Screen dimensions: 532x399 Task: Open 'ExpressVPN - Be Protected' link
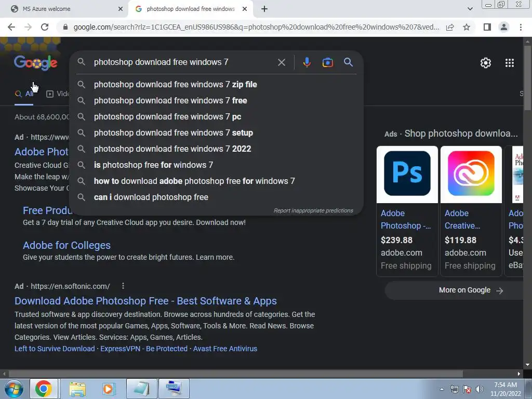coord(144,349)
